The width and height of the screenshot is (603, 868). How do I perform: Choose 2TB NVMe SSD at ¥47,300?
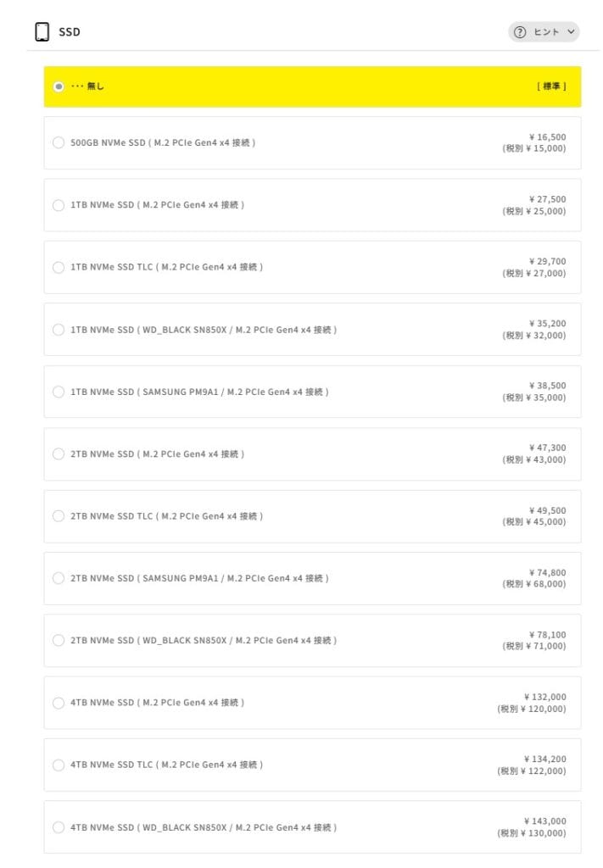tap(58, 454)
